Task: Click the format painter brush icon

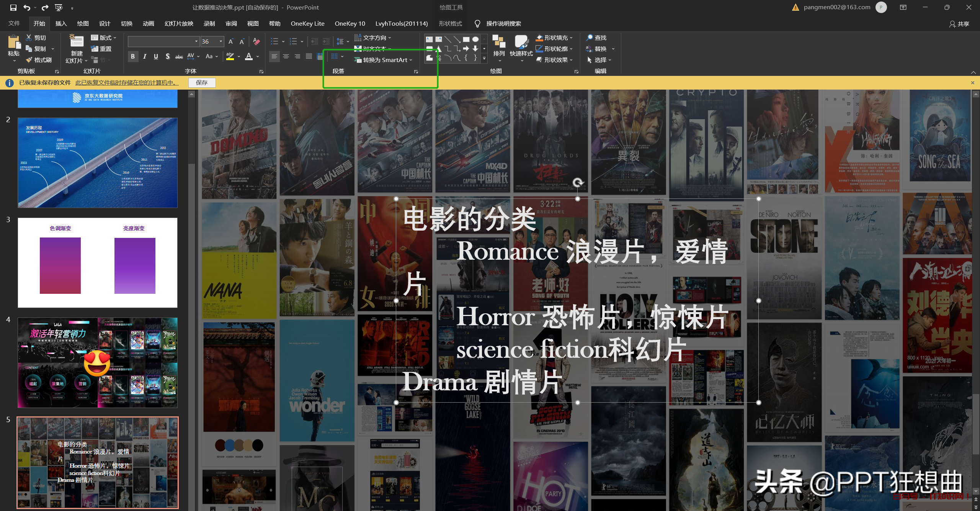Action: click(29, 60)
